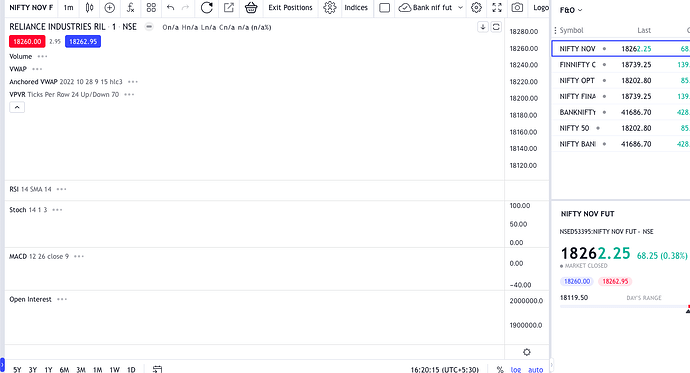Enter fullscreen mode icon

(497, 7)
